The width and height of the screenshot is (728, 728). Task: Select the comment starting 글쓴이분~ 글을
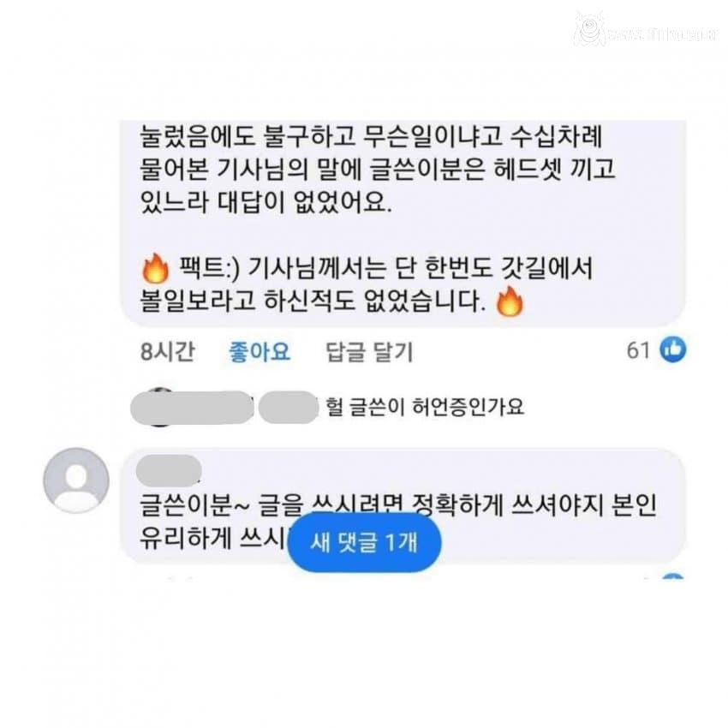[x=403, y=505]
